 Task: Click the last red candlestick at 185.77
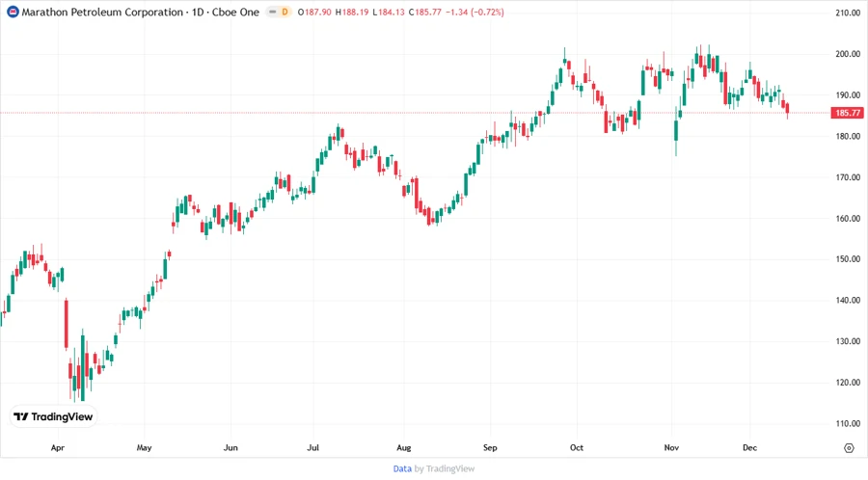[787, 109]
